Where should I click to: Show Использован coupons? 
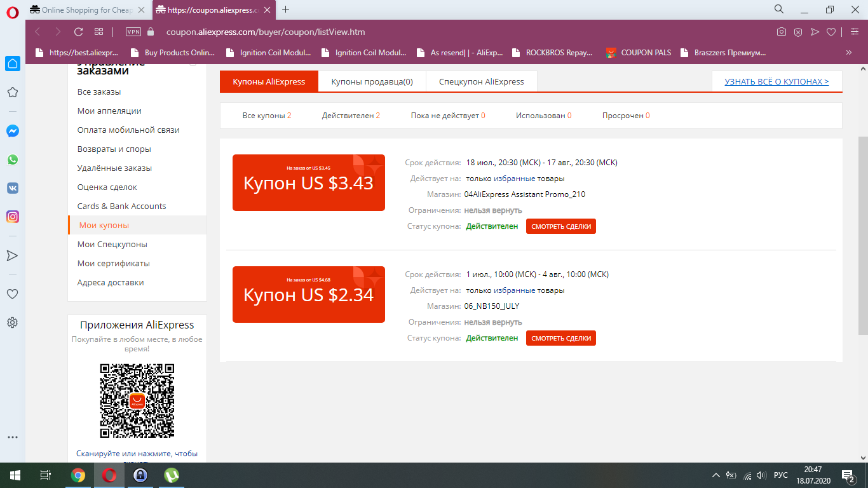click(x=543, y=116)
